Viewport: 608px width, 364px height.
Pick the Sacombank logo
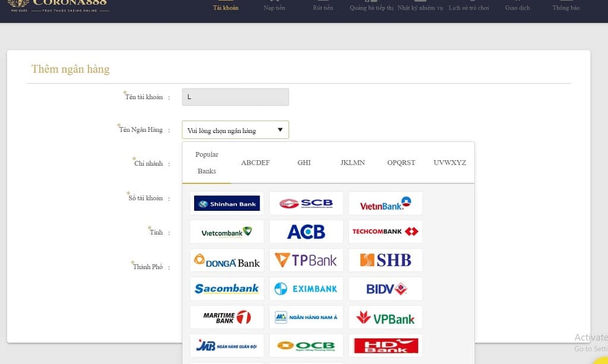227,289
